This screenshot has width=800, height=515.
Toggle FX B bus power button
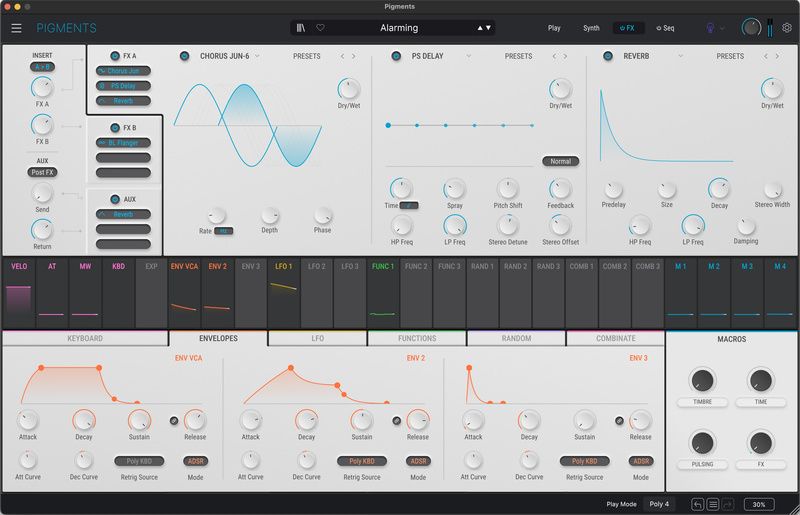point(115,128)
